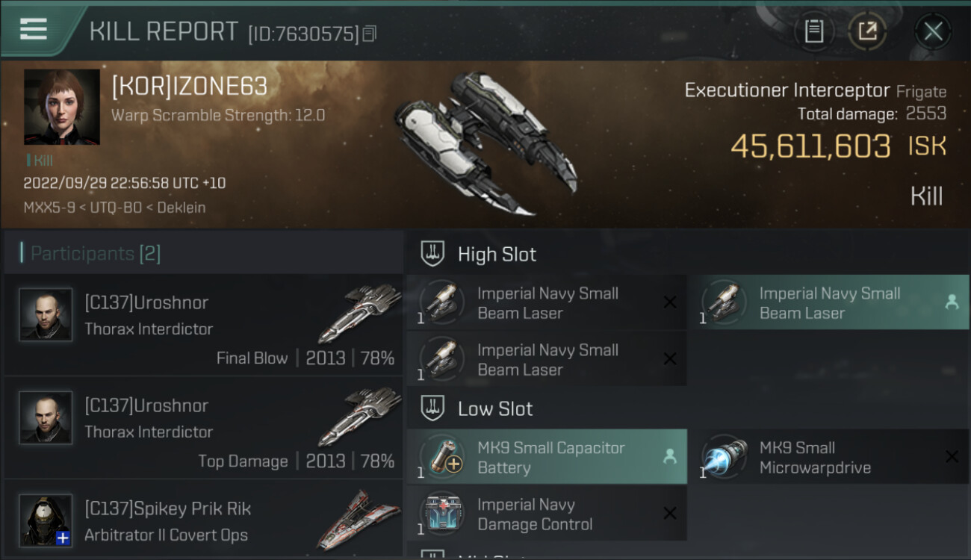Copy the kill report ID icon
971x560 pixels.
(x=370, y=34)
